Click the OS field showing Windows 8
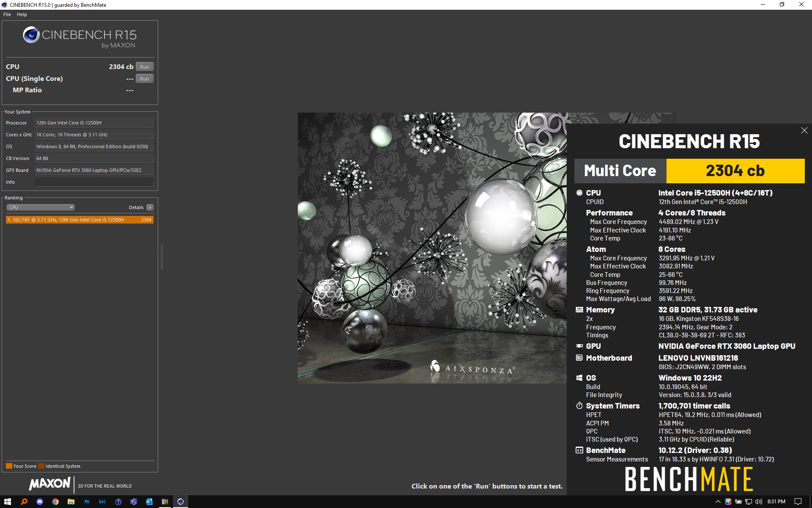The image size is (812, 508). [94, 146]
